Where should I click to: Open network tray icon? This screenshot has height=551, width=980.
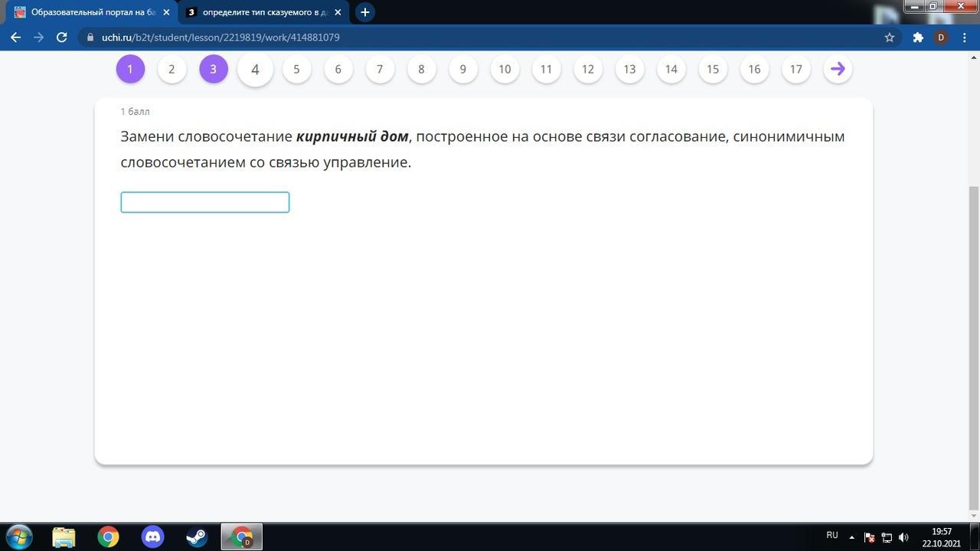887,537
